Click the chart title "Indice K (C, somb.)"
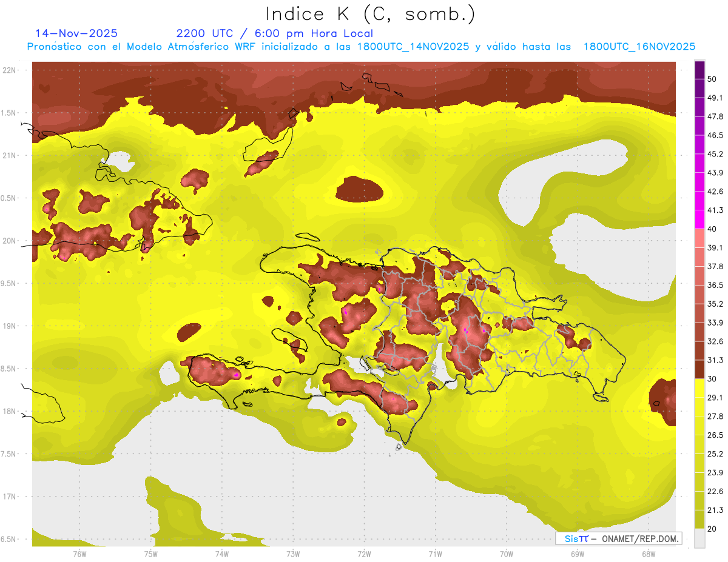Viewport: 728px width, 562px height. pos(370,13)
